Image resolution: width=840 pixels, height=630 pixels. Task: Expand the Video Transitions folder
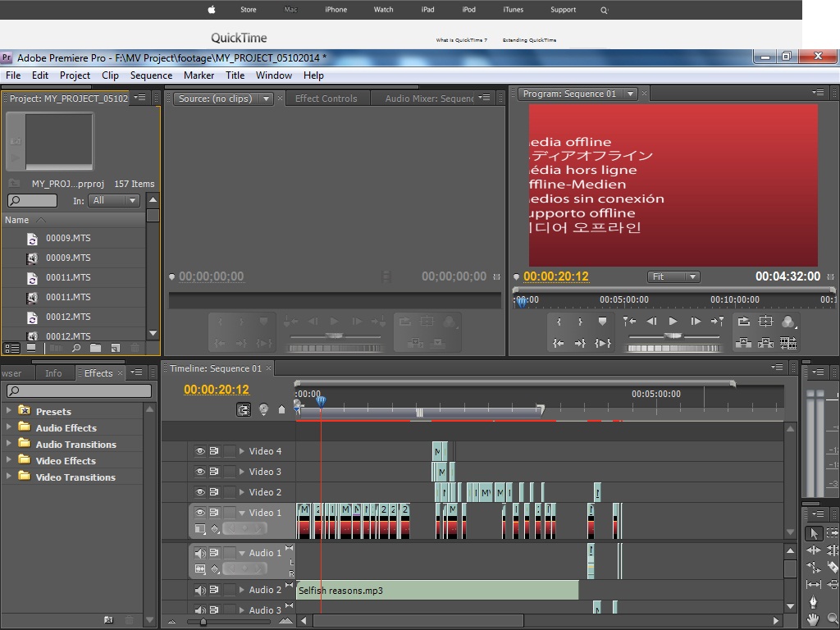point(9,477)
